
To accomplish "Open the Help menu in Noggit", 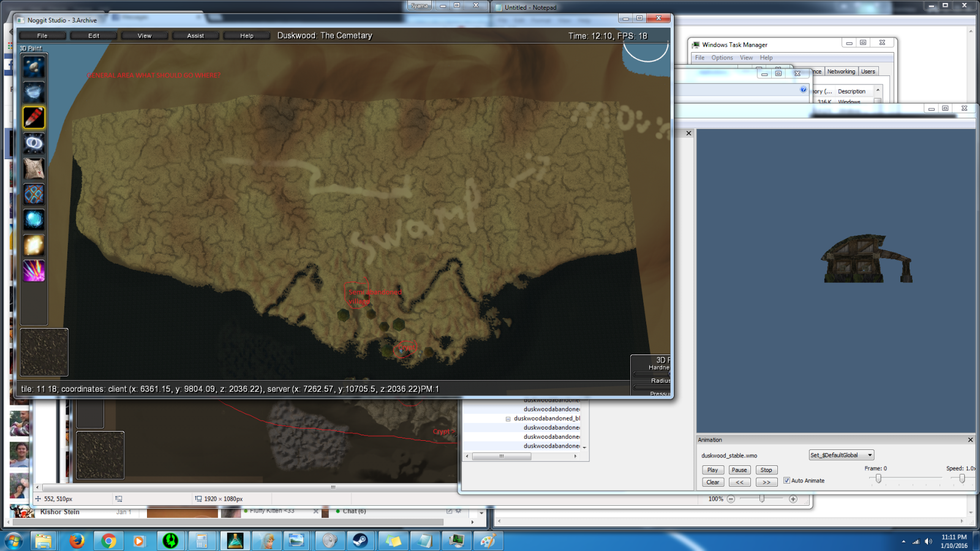I will 247,36.
